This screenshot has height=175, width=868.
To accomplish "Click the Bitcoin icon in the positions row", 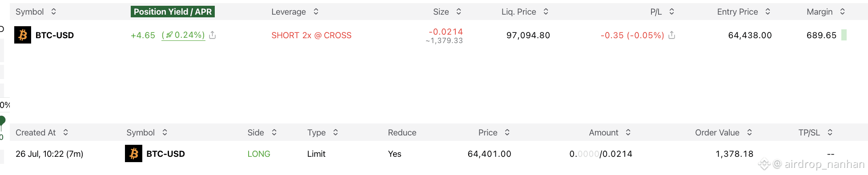I will point(23,35).
